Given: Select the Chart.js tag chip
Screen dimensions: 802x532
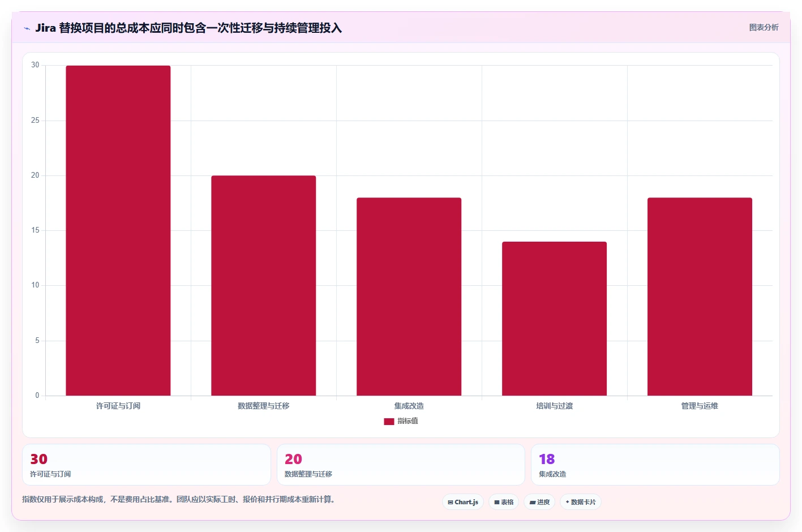Looking at the screenshot, I should click(463, 502).
